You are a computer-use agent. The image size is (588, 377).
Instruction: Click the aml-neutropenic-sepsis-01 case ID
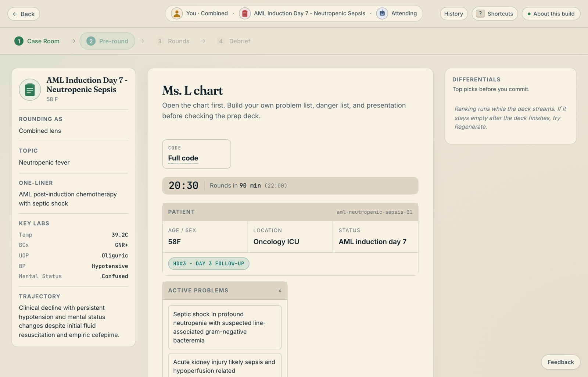coord(374,212)
